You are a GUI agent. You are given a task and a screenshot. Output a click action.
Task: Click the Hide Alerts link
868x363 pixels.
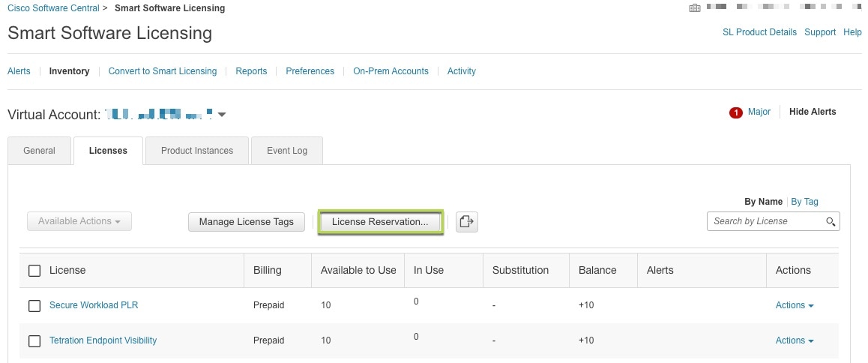pos(813,112)
